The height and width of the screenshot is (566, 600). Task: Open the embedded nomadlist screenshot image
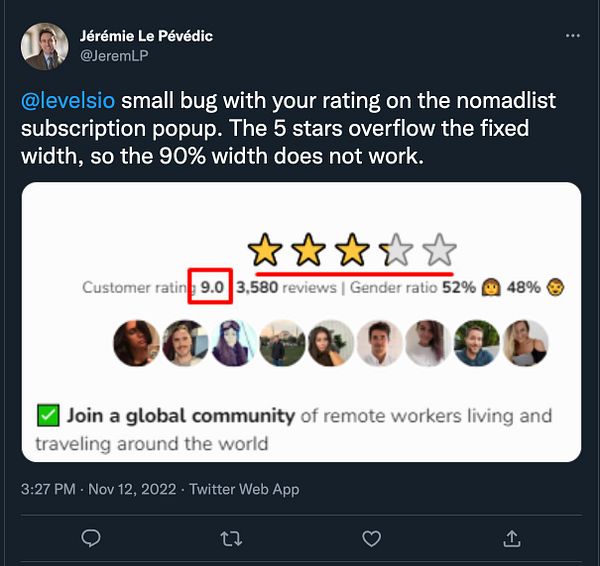[302, 322]
